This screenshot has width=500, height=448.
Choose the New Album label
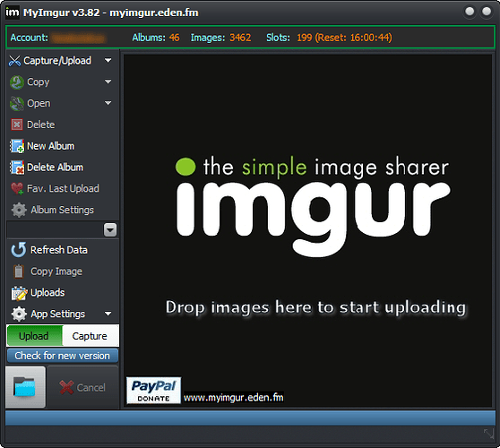51,146
